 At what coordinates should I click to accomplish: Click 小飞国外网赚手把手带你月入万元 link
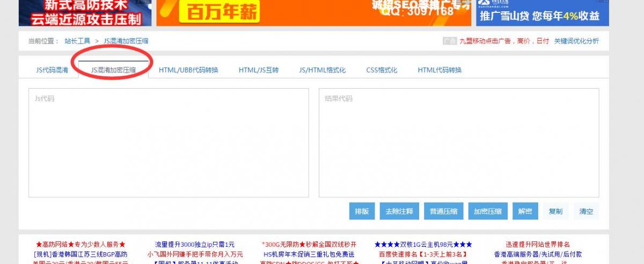(195, 254)
